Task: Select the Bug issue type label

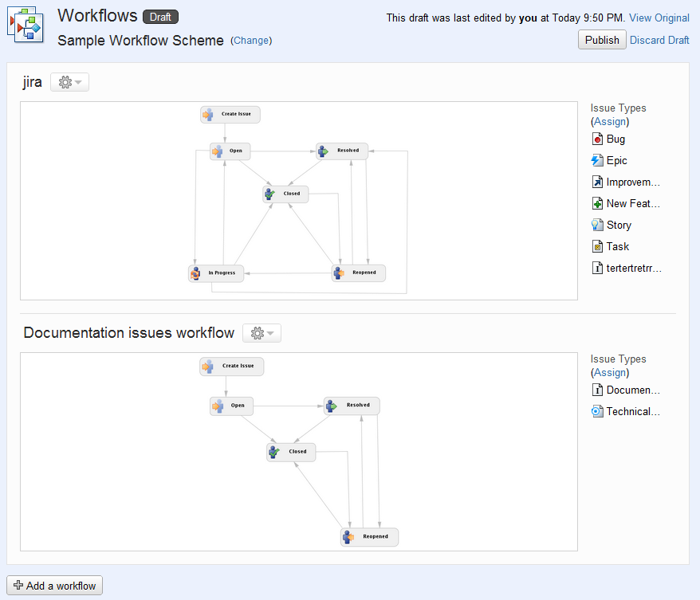Action: (615, 139)
